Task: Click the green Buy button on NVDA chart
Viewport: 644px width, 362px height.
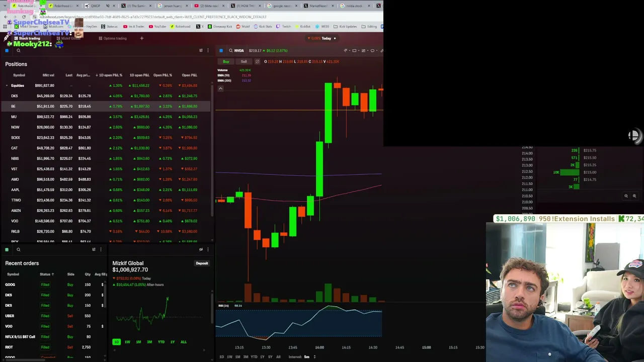Action: coord(226,61)
